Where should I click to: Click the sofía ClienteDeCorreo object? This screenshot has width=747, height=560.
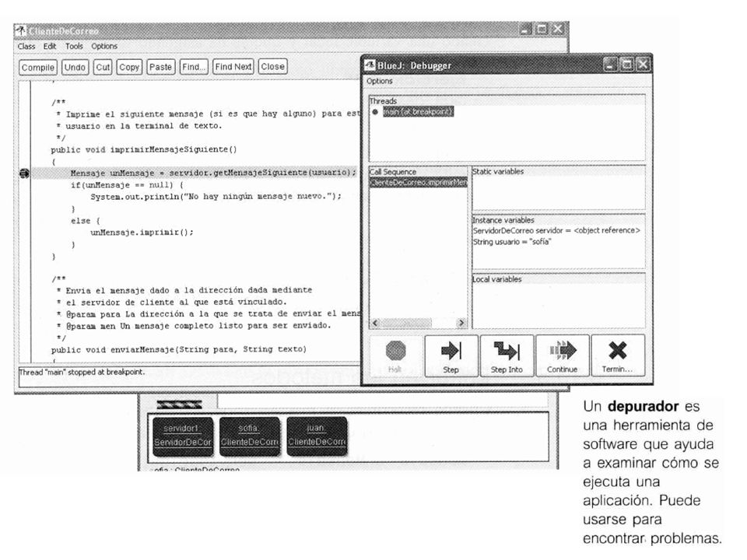(250, 436)
